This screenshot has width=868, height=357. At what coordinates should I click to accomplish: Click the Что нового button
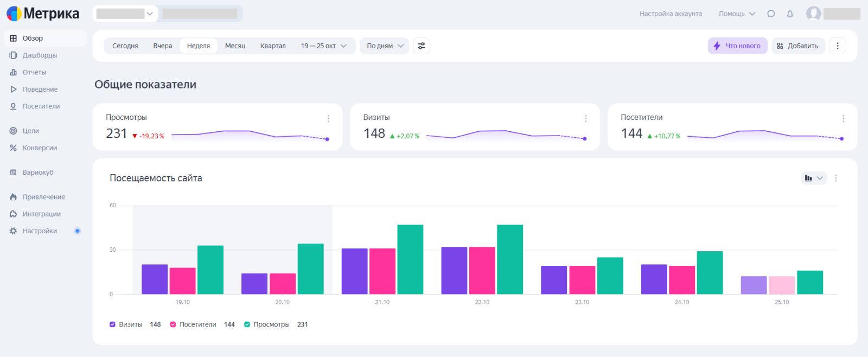(737, 46)
